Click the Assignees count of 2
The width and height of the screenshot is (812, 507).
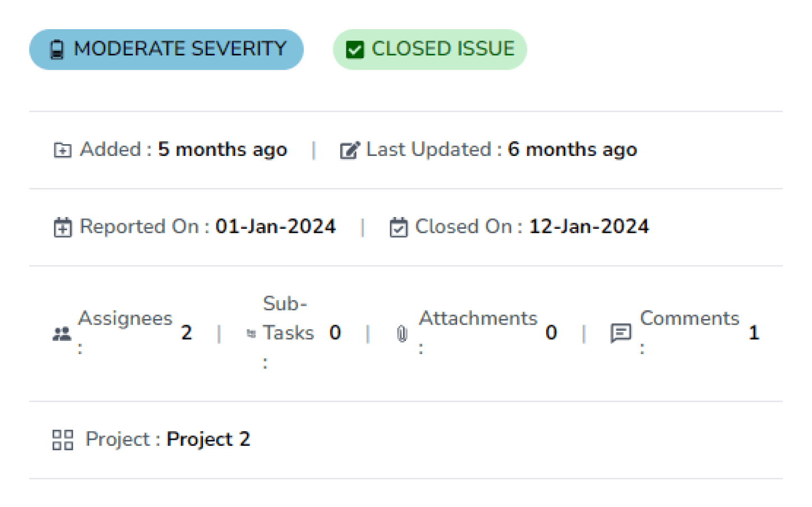(186, 333)
